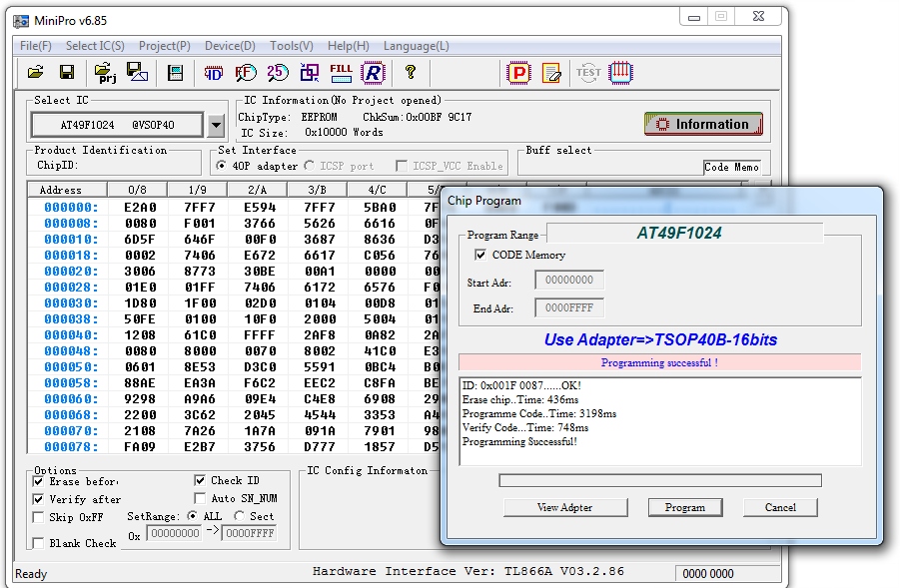Click the View Adpter button
Image resolution: width=900 pixels, height=588 pixels.
click(x=565, y=507)
